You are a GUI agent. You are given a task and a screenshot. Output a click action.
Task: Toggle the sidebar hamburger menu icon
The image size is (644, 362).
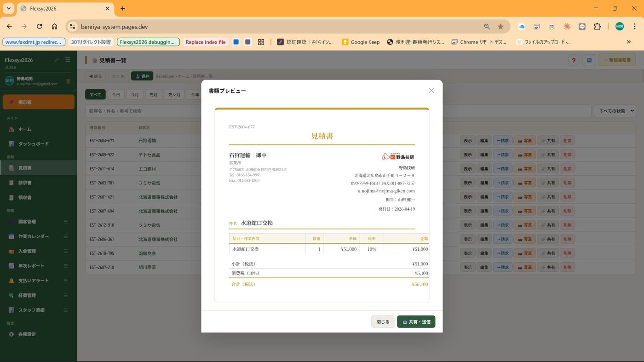[x=68, y=60]
